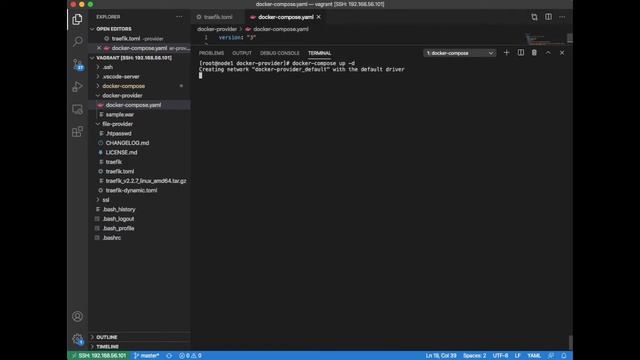Close the terminal panel with X icon
The width and height of the screenshot is (640, 360).
562,53
